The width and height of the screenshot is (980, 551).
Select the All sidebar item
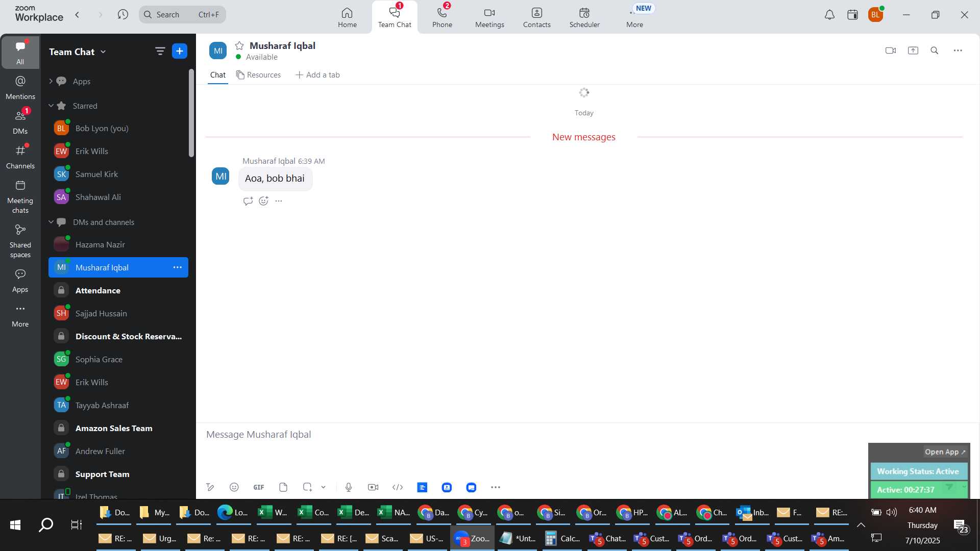pos(20,52)
